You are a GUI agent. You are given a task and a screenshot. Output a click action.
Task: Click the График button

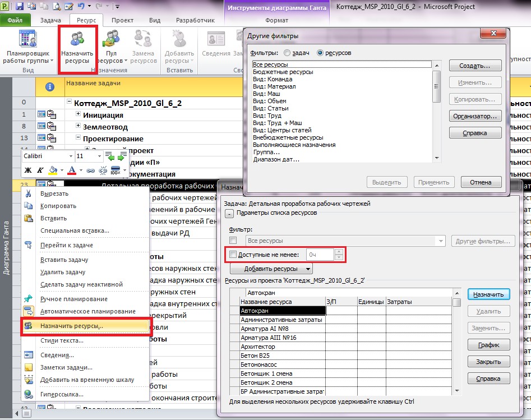click(488, 345)
